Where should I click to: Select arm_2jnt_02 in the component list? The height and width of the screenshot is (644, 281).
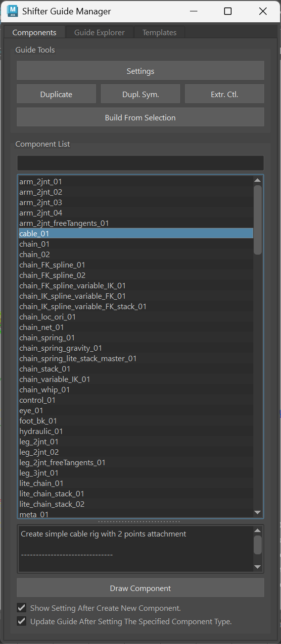click(136, 192)
